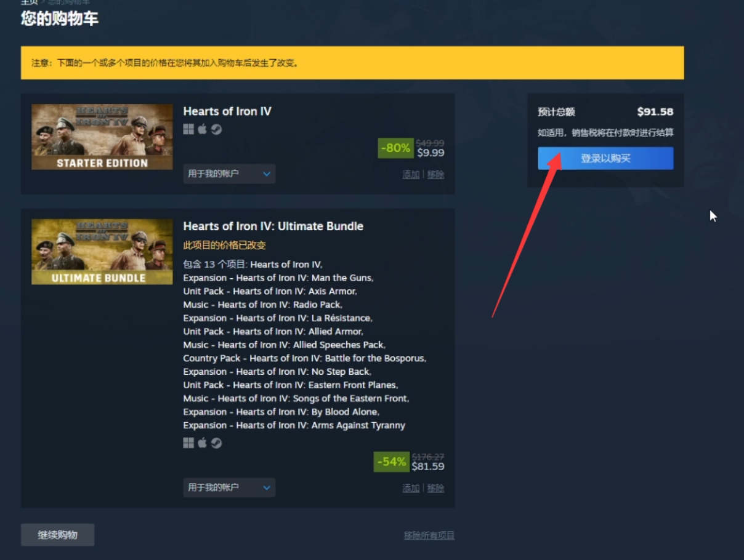This screenshot has width=744, height=560.
Task: Open Hearts of Iron IV Starter Edition thumbnail
Action: point(102,137)
